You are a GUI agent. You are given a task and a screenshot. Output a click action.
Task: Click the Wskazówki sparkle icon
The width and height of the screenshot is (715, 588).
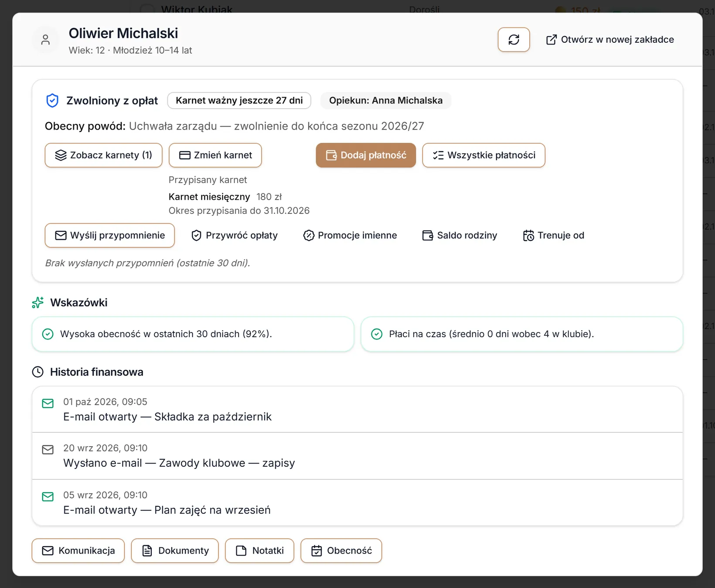38,303
